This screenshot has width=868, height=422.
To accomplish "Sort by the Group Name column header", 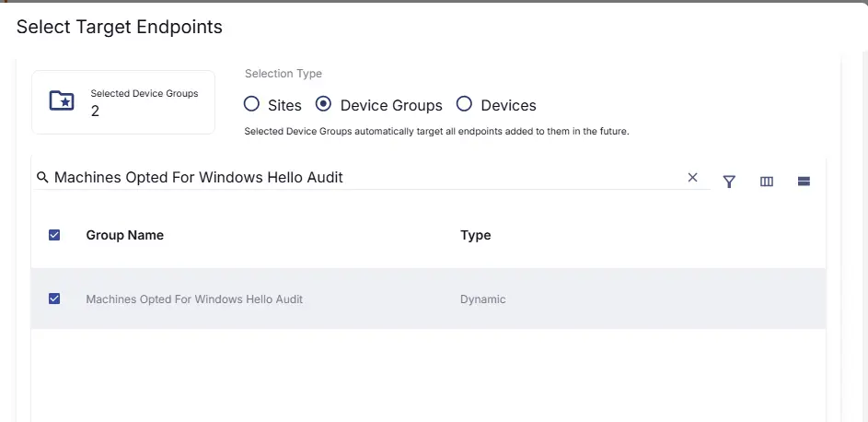I will pyautogui.click(x=124, y=235).
